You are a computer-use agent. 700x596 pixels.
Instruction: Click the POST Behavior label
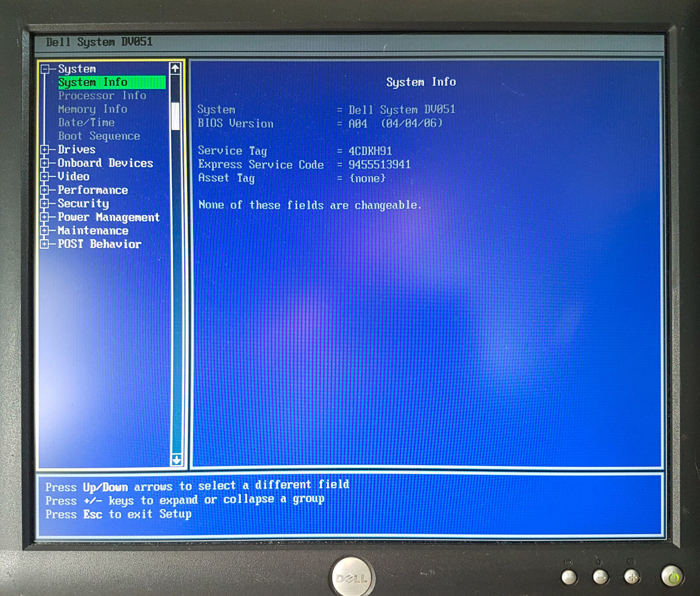(99, 244)
